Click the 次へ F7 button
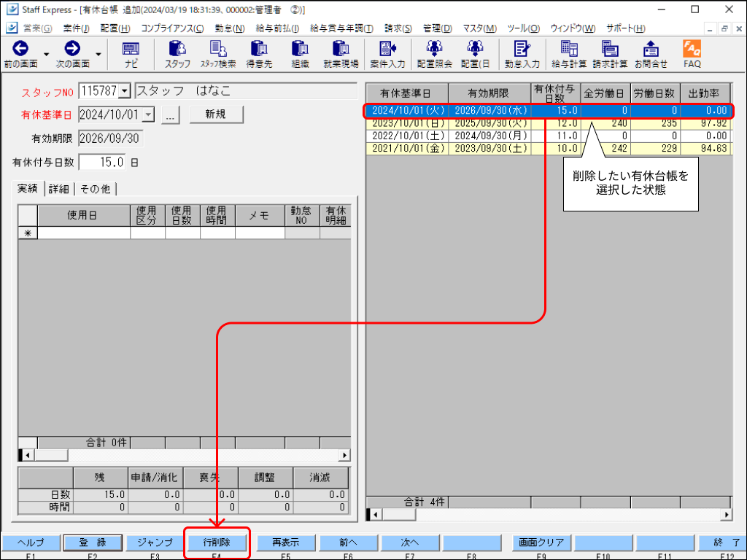 410,542
